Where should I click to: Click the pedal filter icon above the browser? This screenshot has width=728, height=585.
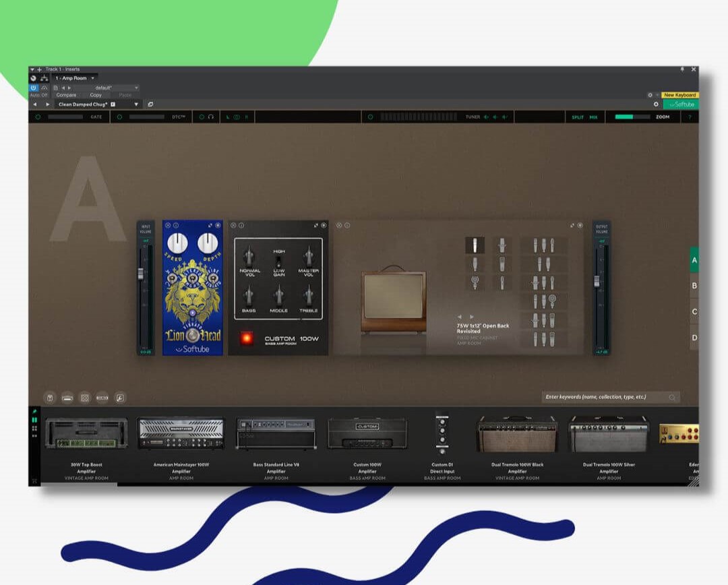pyautogui.click(x=49, y=398)
